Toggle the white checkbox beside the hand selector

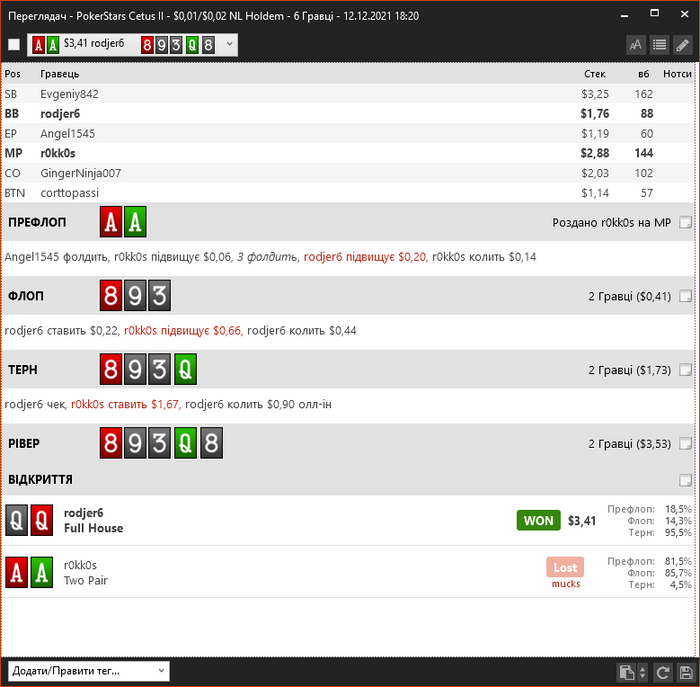tap(14, 45)
